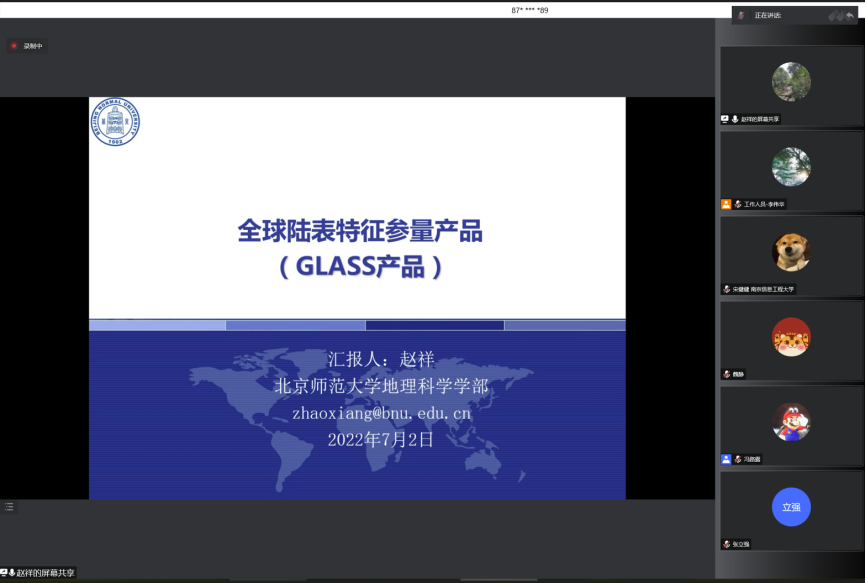Click the muted mic icon beside 李伟华
The height and width of the screenshot is (583, 865).
click(x=737, y=204)
